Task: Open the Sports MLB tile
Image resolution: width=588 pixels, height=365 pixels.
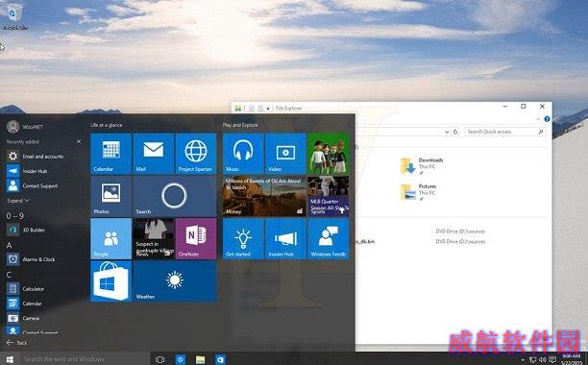Action: click(329, 196)
